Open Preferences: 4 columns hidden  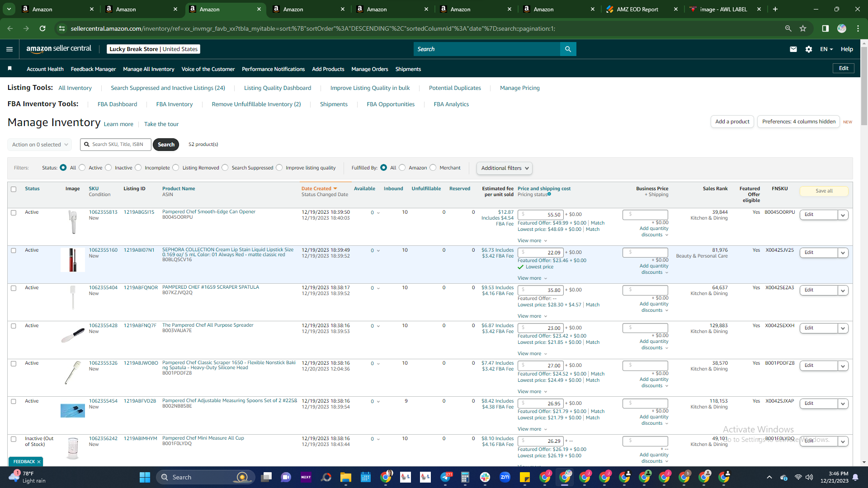tap(799, 122)
